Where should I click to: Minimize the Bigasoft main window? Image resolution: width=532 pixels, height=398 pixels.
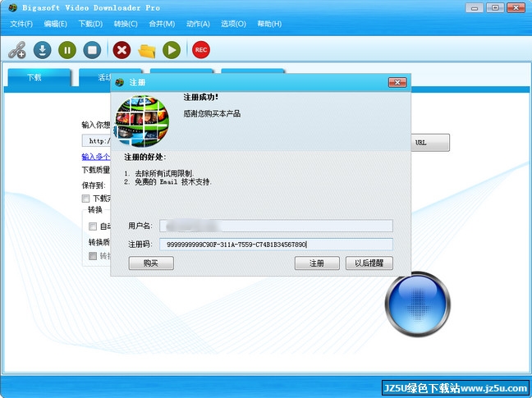click(x=475, y=8)
